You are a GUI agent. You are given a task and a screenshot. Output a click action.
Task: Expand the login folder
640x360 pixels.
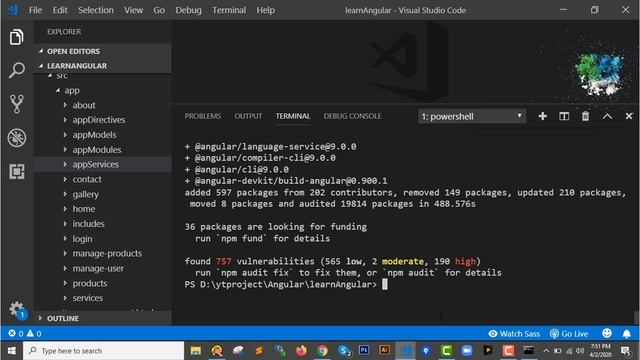coord(102,238)
